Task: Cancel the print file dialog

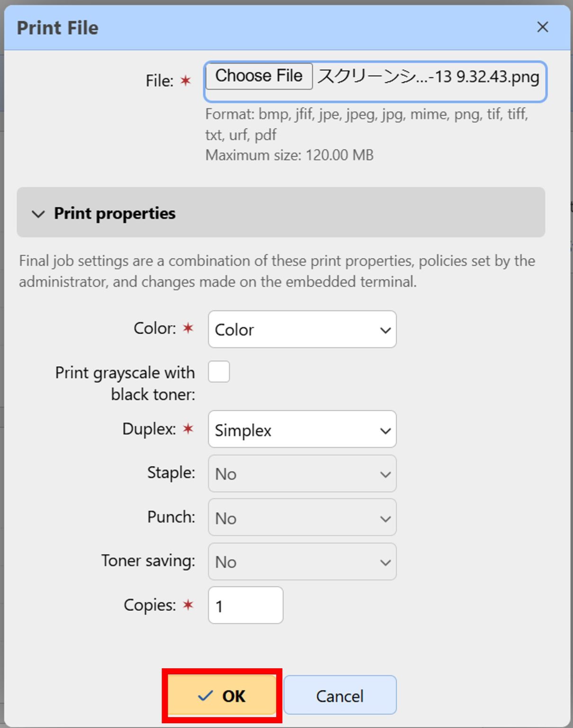Action: 339,695
